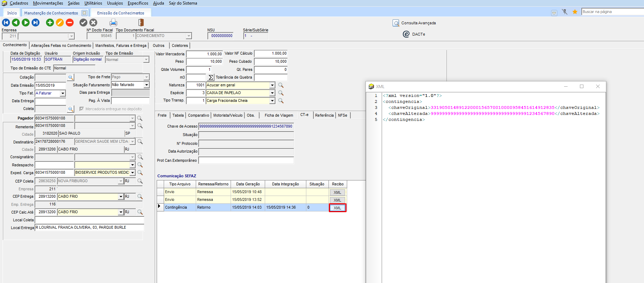
Task: Open the DACTe icon link
Action: [406, 34]
